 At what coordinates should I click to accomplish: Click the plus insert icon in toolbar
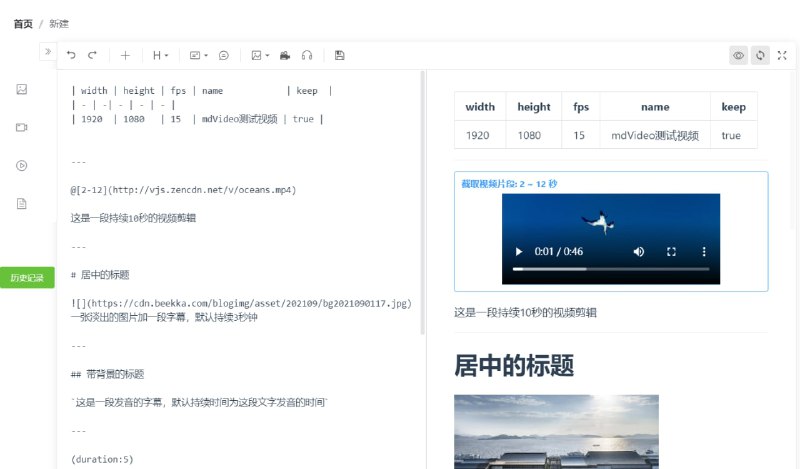[125, 55]
